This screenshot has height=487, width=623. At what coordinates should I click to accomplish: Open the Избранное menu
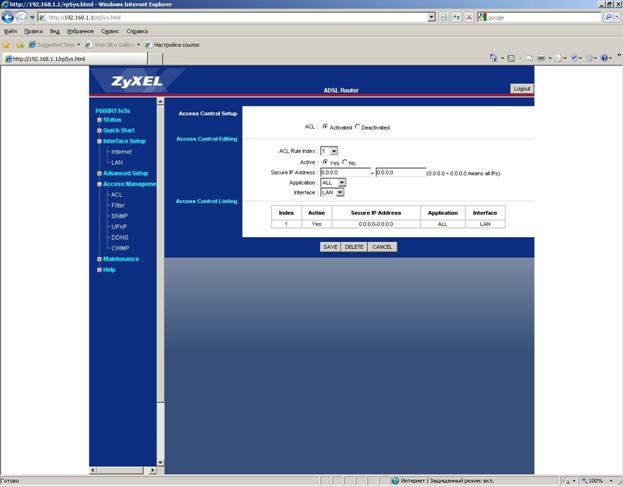tap(80, 31)
